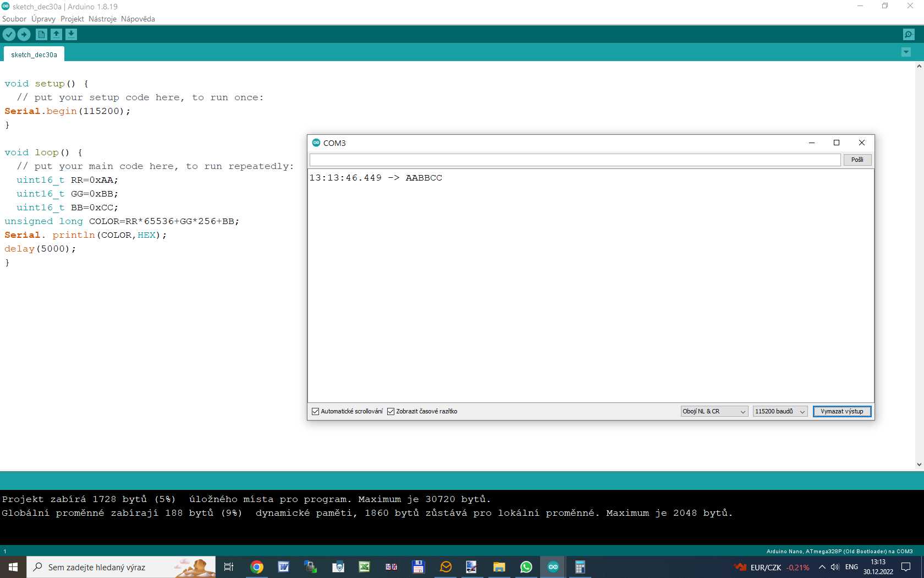
Task: Open the Soubor menu
Action: pyautogui.click(x=14, y=19)
